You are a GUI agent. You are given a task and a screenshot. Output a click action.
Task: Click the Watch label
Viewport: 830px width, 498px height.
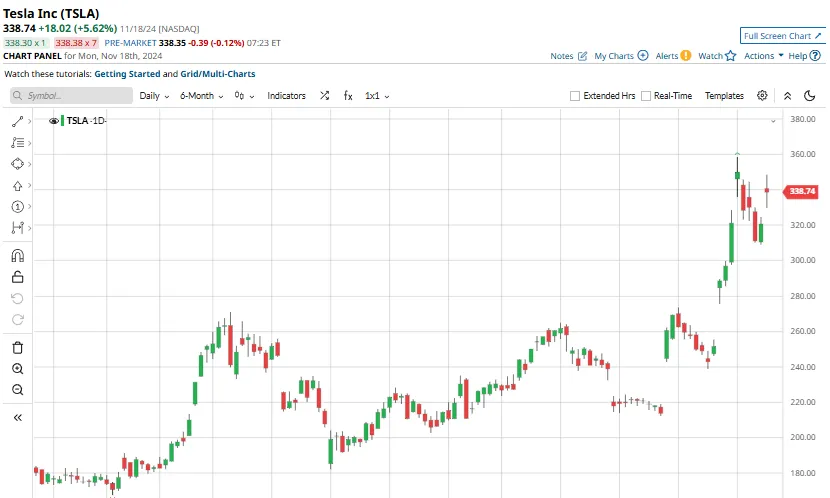pos(710,56)
